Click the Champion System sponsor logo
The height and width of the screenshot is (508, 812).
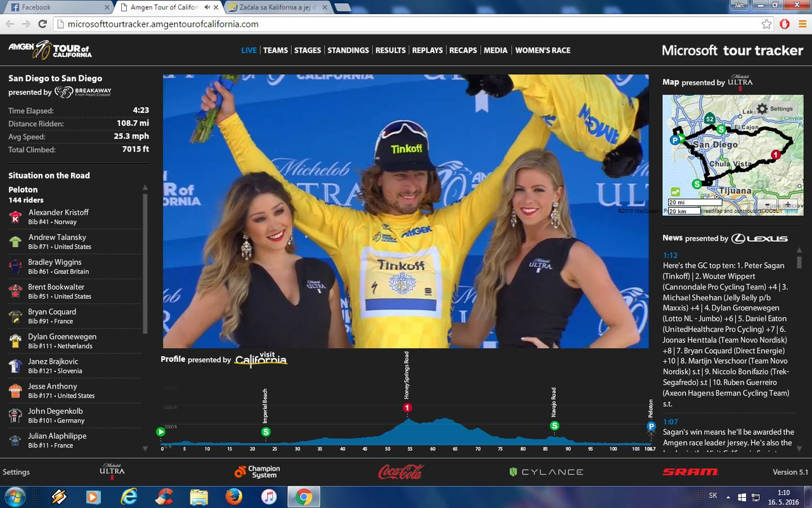pyautogui.click(x=257, y=472)
